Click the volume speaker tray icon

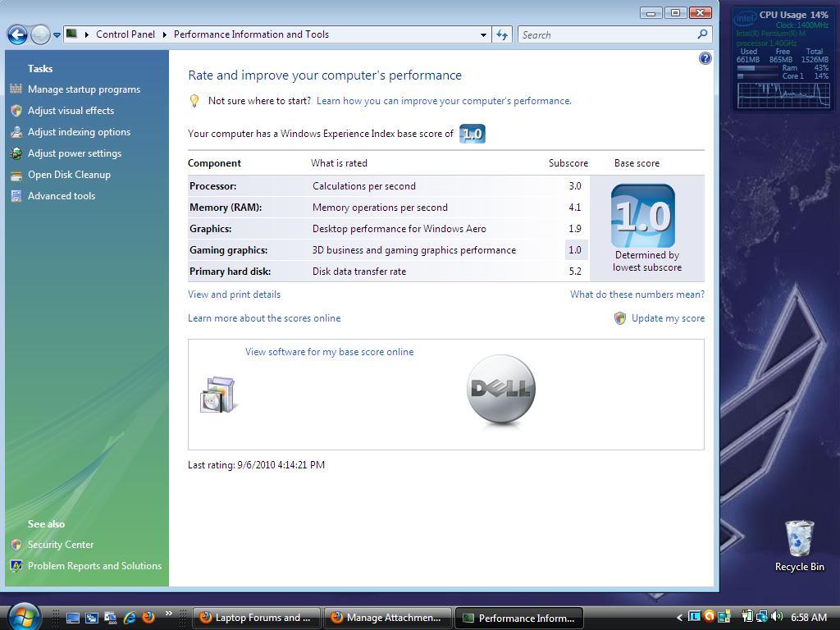[777, 617]
